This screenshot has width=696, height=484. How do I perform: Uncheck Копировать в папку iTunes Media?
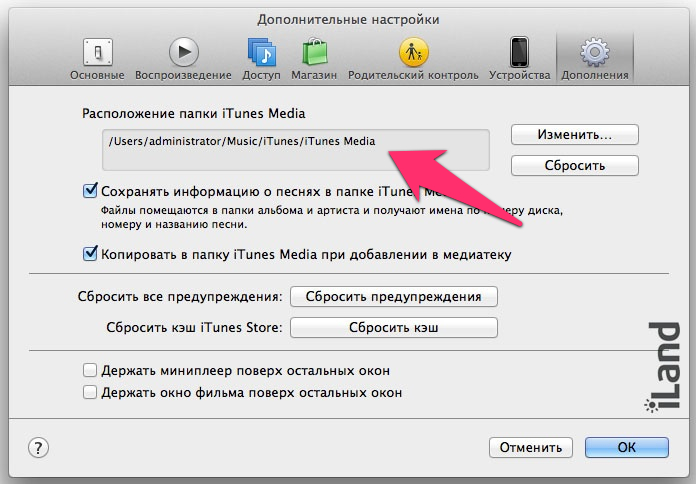[90, 254]
